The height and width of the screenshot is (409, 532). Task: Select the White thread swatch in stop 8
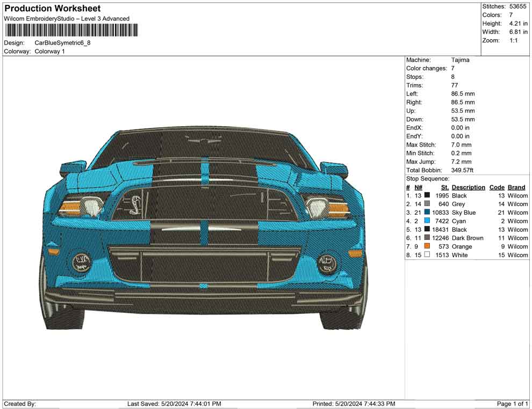[x=427, y=255]
